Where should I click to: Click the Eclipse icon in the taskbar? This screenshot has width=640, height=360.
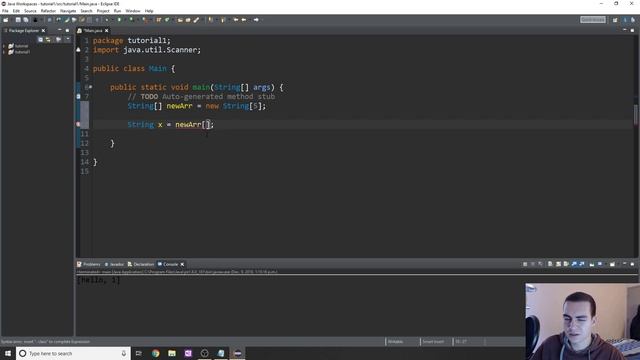tap(238, 353)
